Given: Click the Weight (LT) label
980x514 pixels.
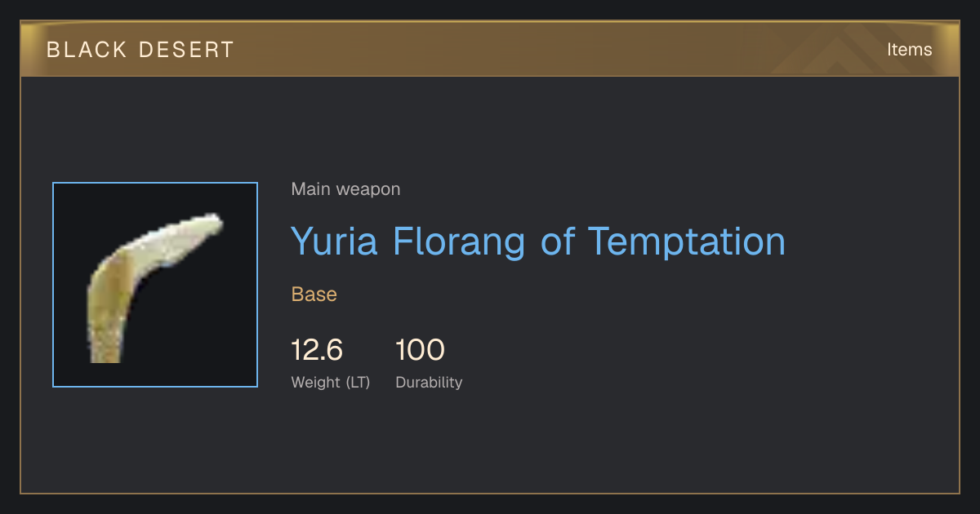Looking at the screenshot, I should click(331, 382).
